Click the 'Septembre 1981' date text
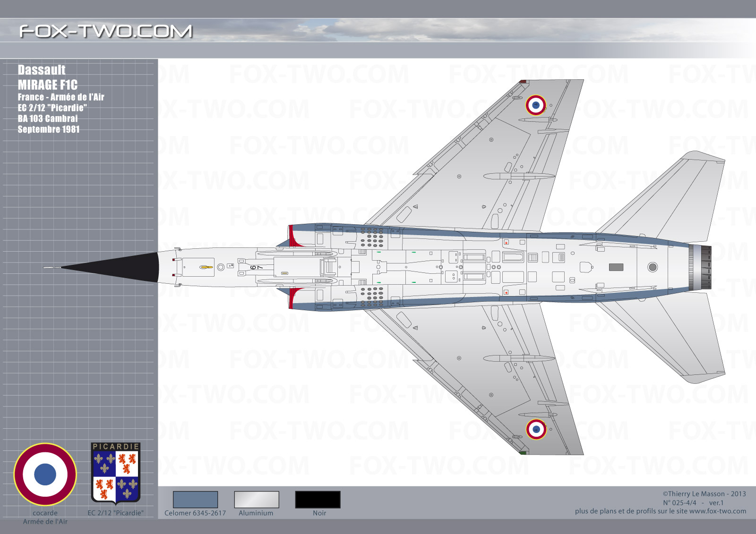Viewport: 756px width, 534px height. tap(49, 129)
